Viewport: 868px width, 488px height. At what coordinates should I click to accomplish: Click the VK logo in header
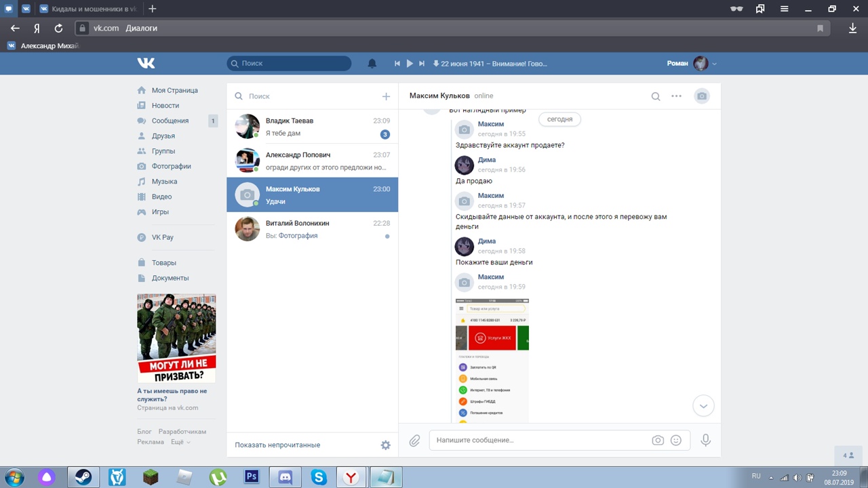point(146,63)
